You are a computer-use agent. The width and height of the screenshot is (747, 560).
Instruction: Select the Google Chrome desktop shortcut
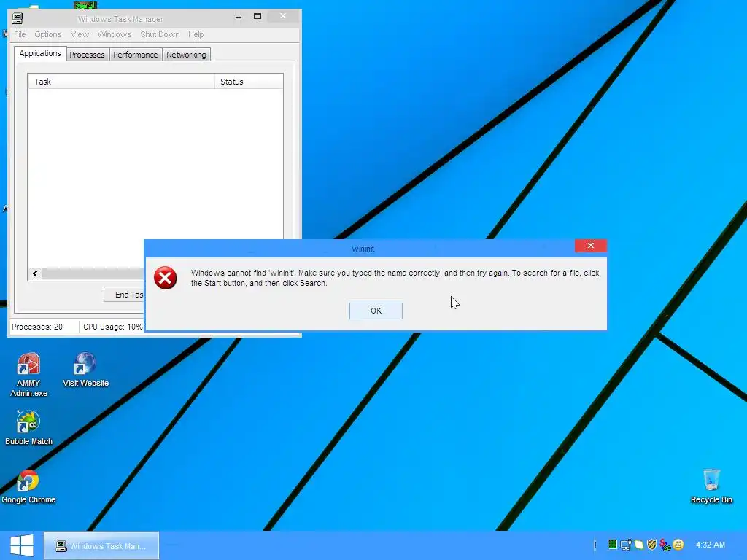(x=28, y=486)
